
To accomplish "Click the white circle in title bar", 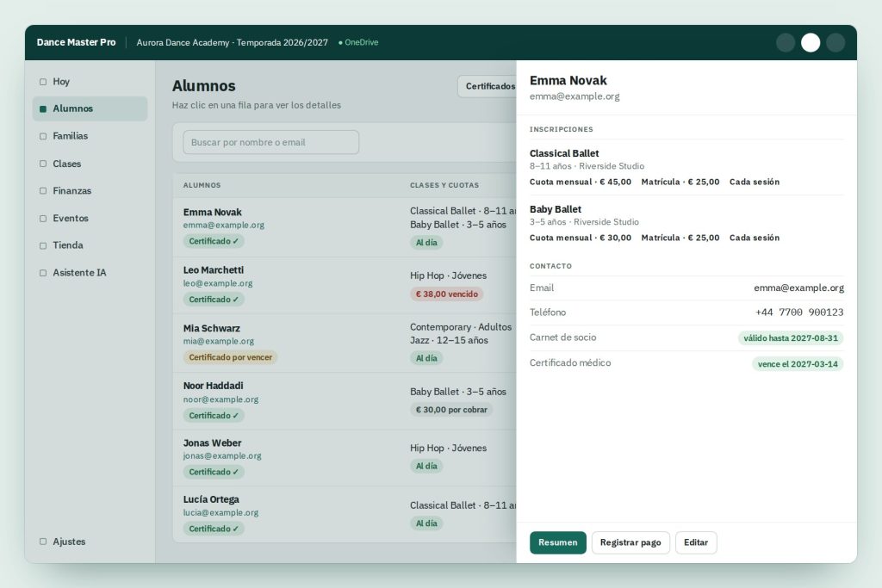I will [811, 43].
